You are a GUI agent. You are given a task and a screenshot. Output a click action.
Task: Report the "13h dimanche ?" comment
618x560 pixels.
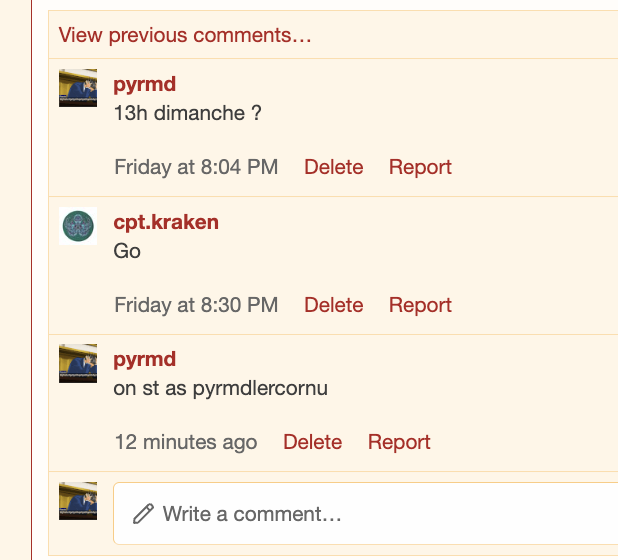(420, 167)
